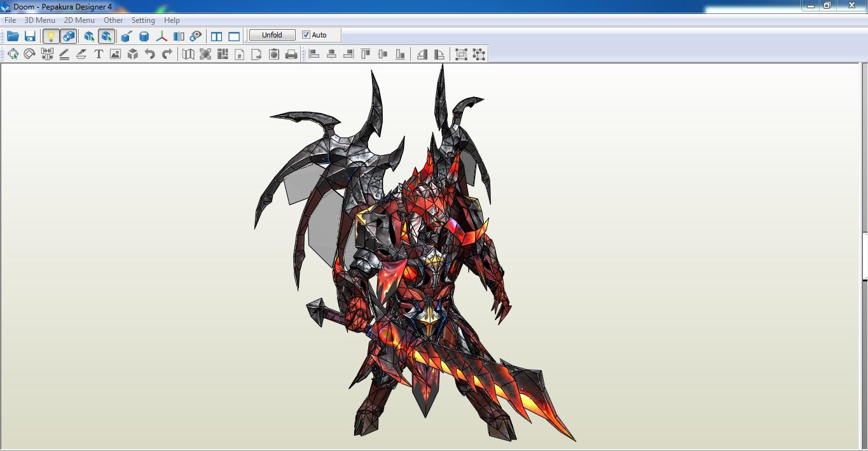Toggle the highlighted blue cube selection mode
The width and height of the screenshot is (868, 451).
(106, 36)
